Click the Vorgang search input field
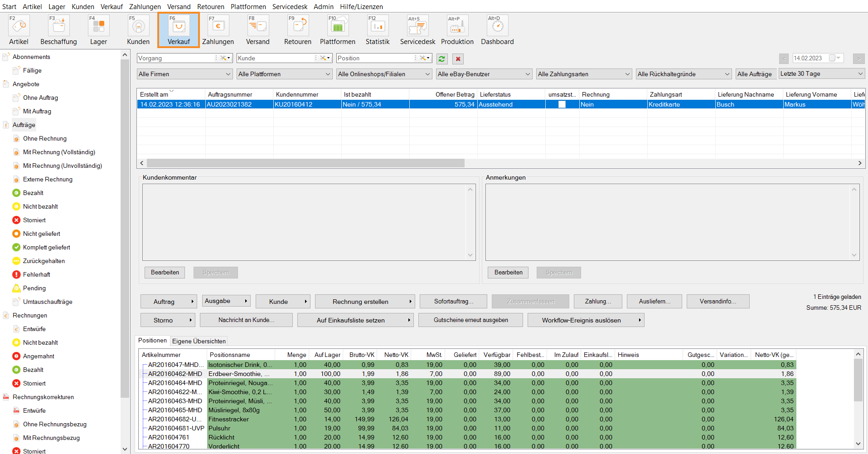 pyautogui.click(x=175, y=59)
